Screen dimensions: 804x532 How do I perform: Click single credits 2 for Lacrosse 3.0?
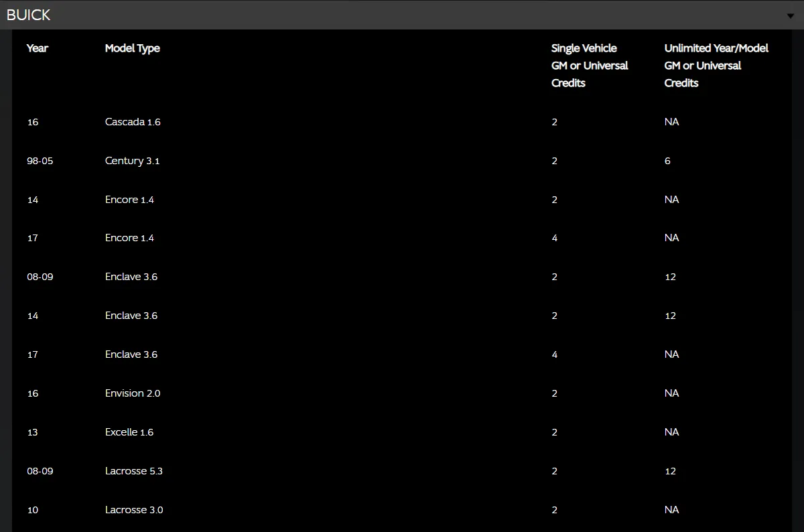click(x=555, y=510)
